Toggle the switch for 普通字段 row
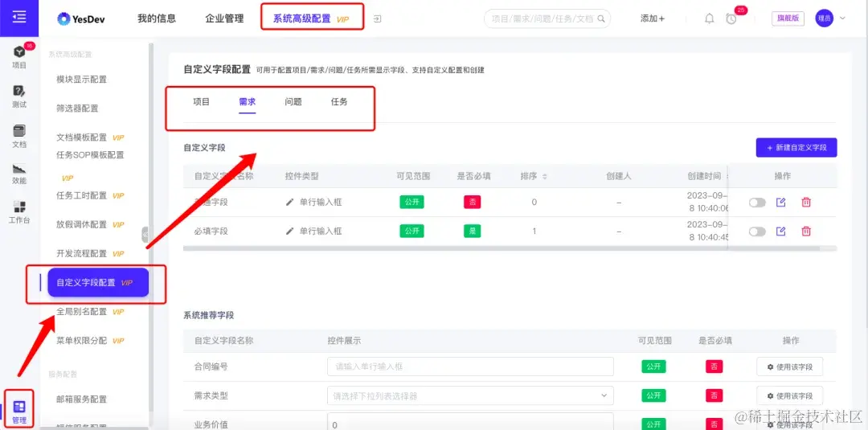The height and width of the screenshot is (430, 868). click(757, 203)
